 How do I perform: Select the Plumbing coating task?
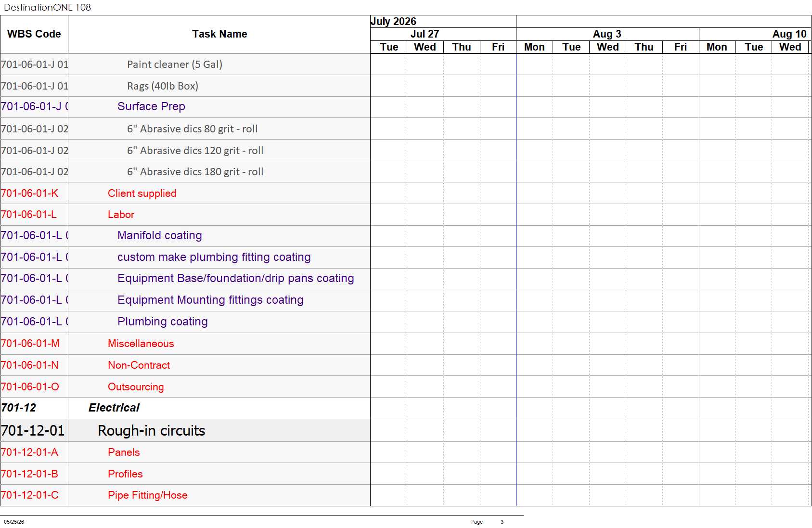pos(163,322)
